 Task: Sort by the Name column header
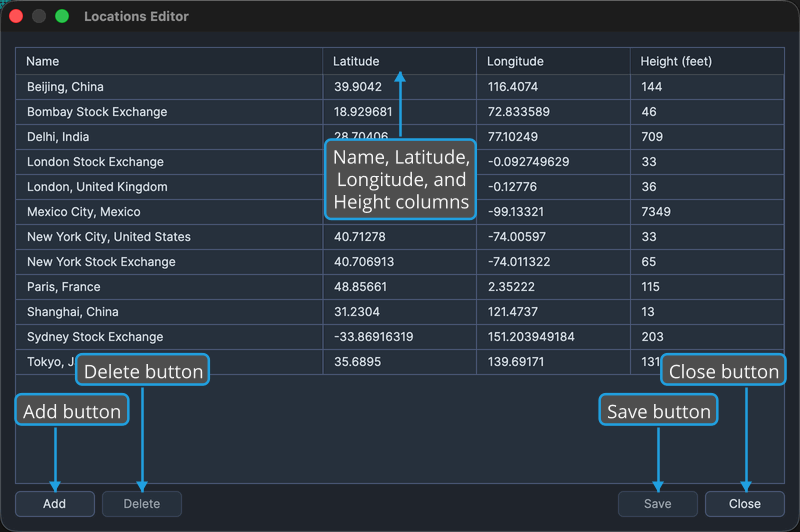(169, 61)
